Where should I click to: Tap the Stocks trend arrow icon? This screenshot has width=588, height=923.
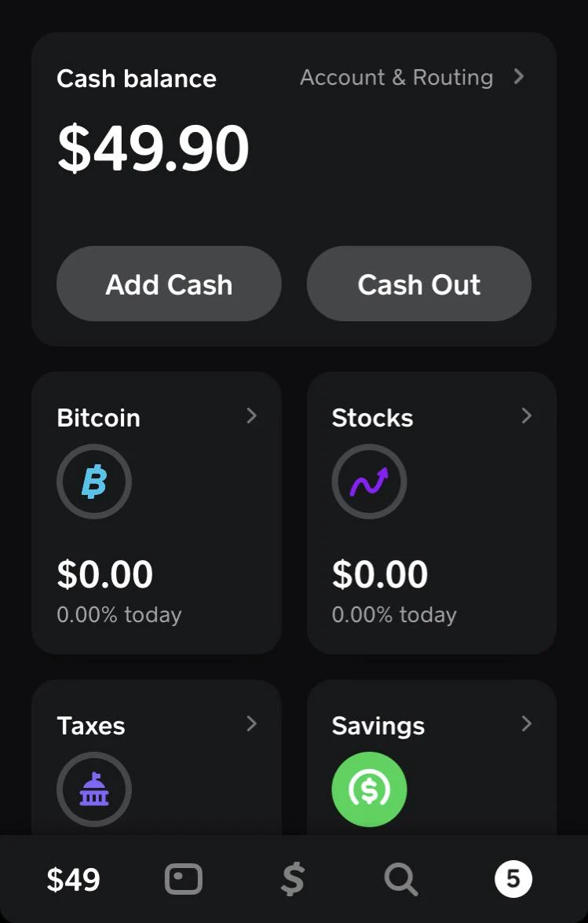pyautogui.click(x=369, y=482)
